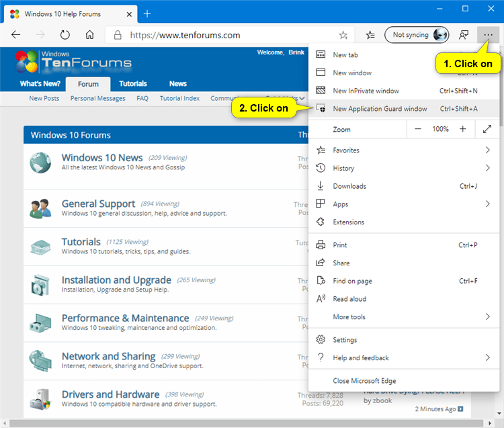Open the FAQ link
Viewport: 504px width, 428px height.
(142, 98)
